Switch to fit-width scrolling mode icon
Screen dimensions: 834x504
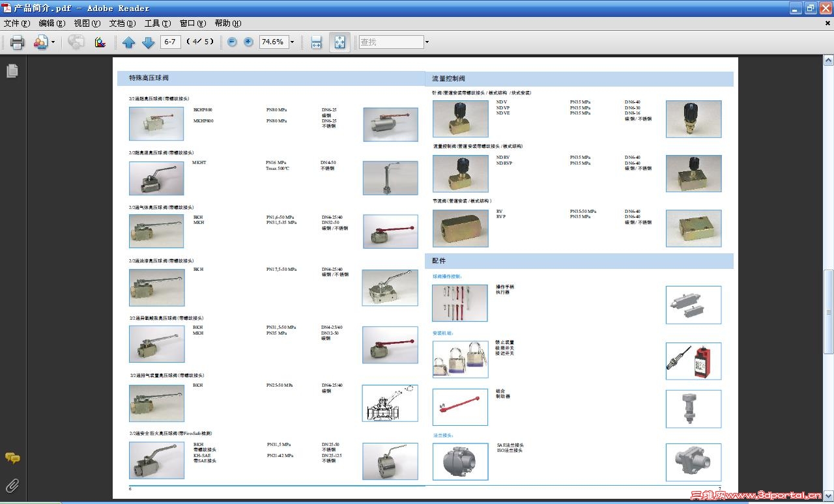(x=316, y=42)
